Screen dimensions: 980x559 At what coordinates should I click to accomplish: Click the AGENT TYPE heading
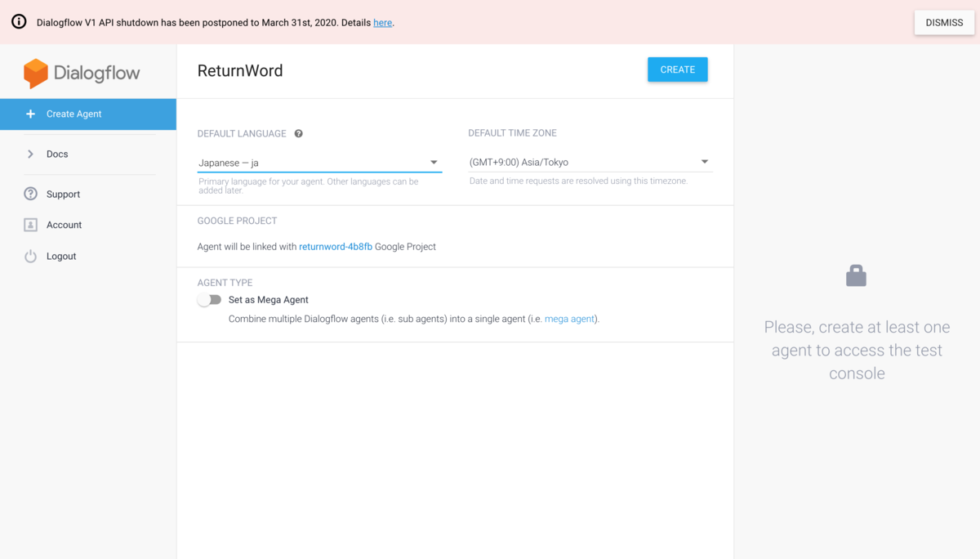pyautogui.click(x=225, y=283)
